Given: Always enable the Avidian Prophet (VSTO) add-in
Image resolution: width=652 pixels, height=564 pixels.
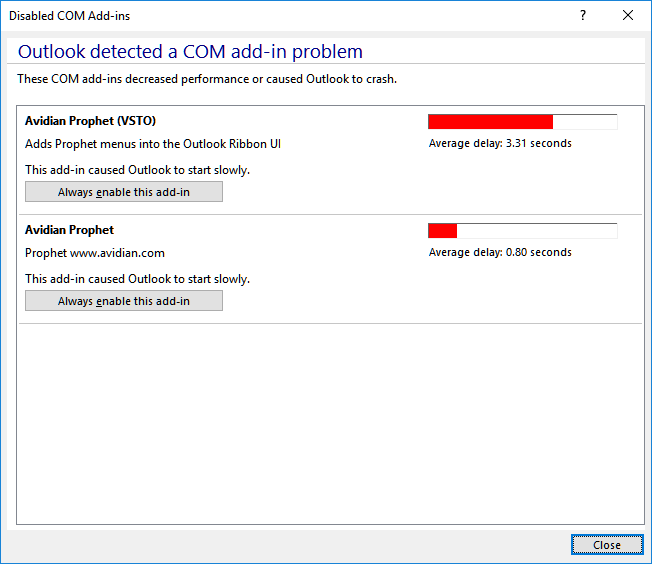Looking at the screenshot, I should (x=124, y=192).
